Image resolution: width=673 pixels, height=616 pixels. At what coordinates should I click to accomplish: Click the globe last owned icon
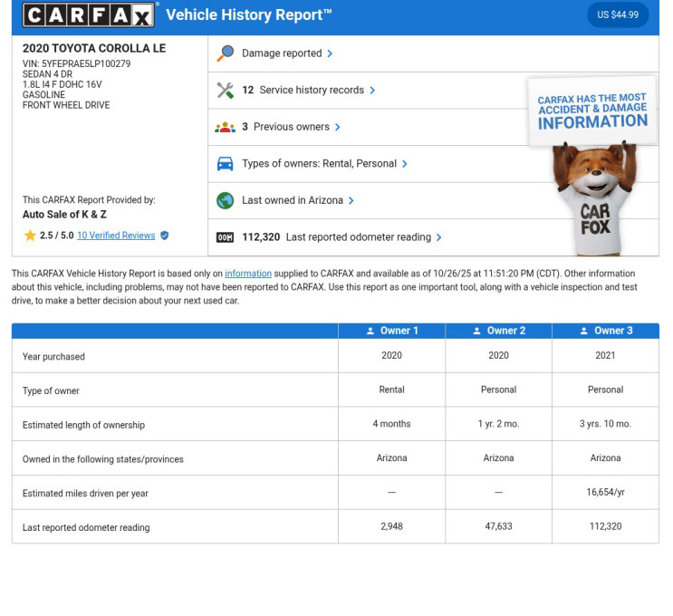tap(226, 200)
